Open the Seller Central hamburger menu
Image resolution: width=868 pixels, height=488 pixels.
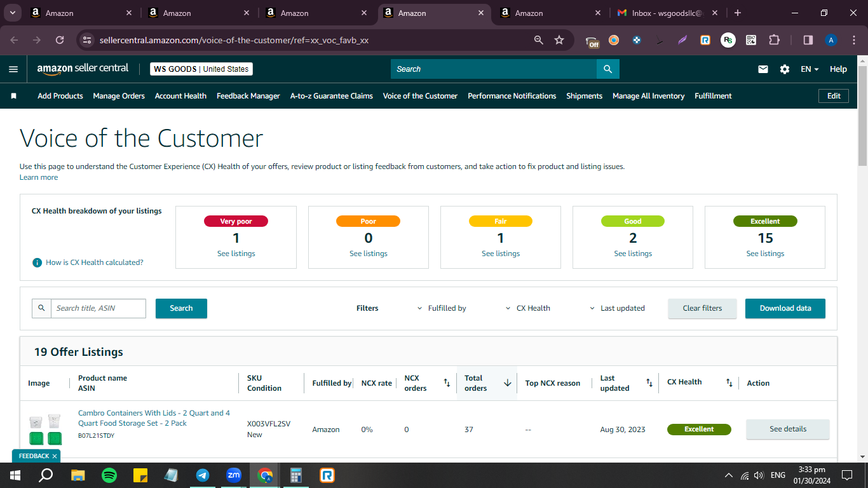coord(13,69)
